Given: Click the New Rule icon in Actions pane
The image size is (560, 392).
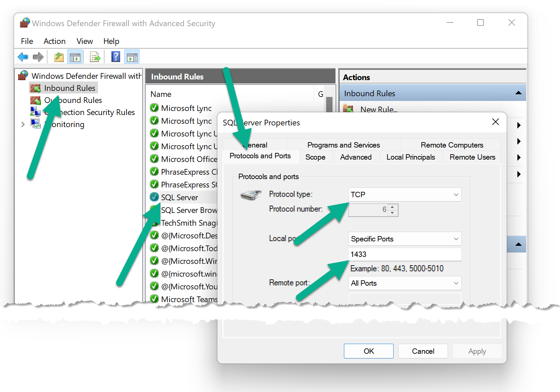Looking at the screenshot, I should tap(348, 108).
